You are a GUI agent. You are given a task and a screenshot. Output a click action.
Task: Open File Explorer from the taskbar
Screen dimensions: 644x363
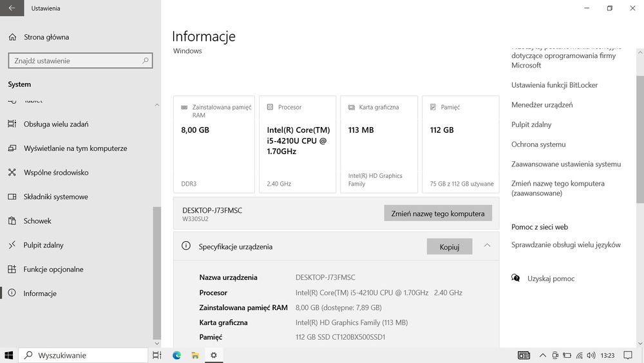195,355
